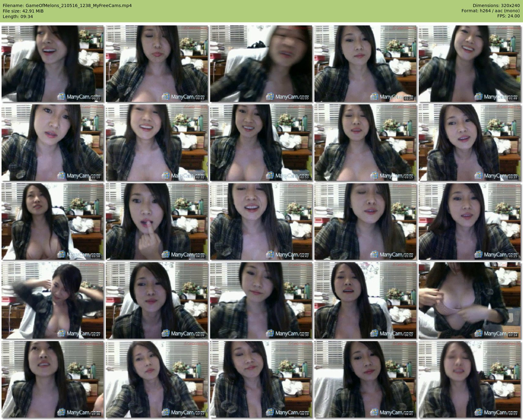Pick the frame marked 02:10

tap(53, 143)
